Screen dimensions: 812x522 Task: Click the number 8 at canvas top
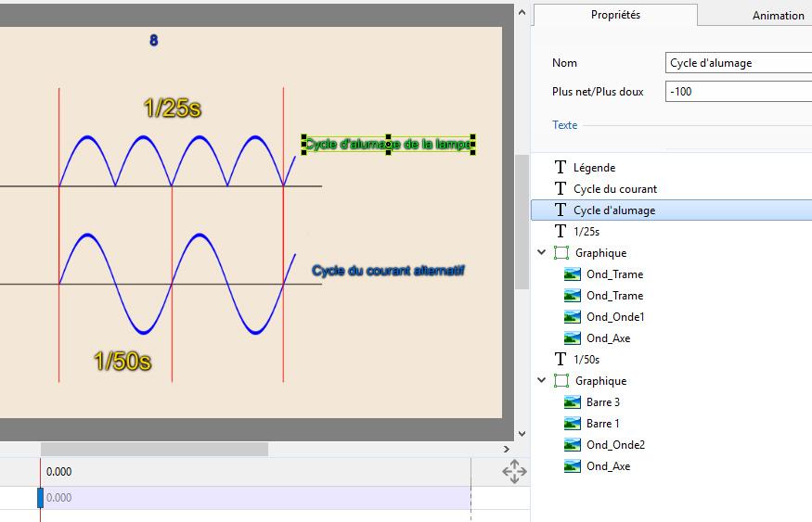pos(153,41)
